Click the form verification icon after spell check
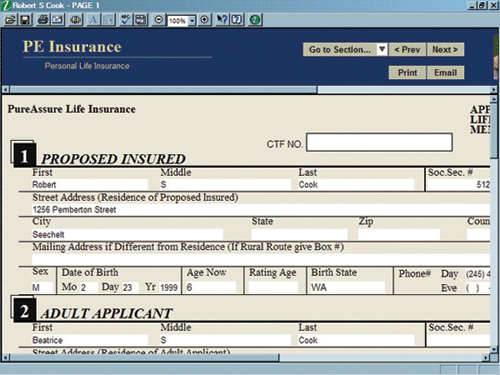The width and height of the screenshot is (500, 375). tap(141, 20)
